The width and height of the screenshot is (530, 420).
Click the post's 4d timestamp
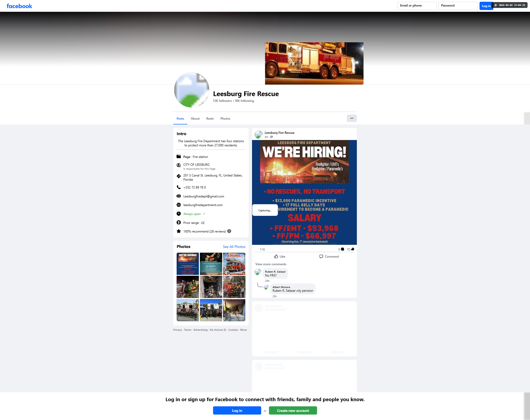[x=266, y=137]
